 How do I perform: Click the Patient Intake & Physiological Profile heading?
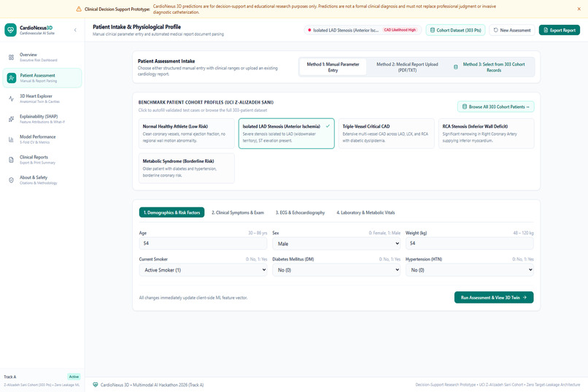137,26
